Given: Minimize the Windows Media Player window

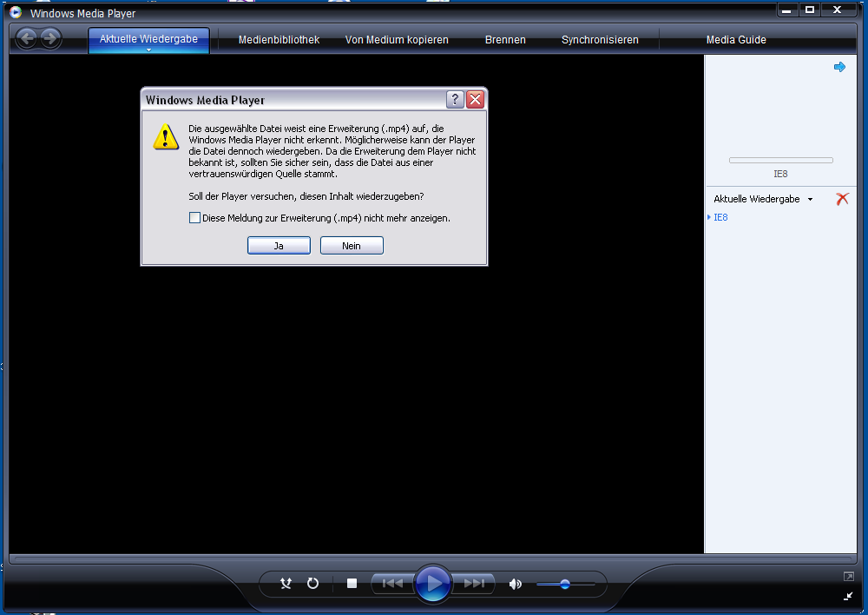Looking at the screenshot, I should [786, 10].
